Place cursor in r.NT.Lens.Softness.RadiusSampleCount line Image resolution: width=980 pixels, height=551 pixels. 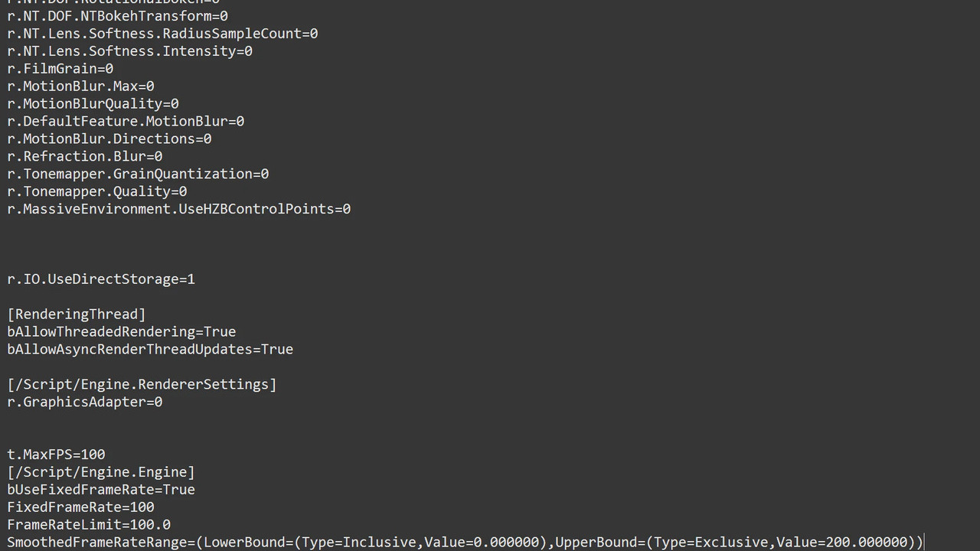tap(162, 34)
